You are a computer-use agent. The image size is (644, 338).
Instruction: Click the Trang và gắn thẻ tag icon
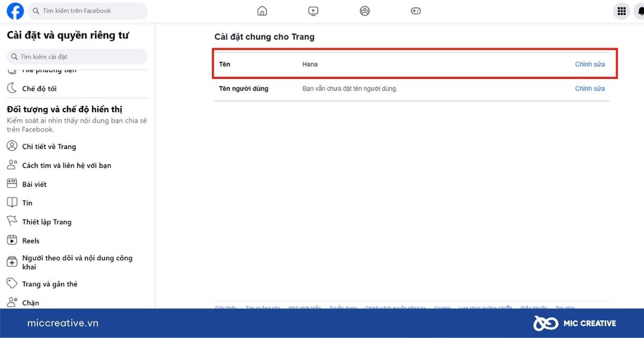coord(12,283)
